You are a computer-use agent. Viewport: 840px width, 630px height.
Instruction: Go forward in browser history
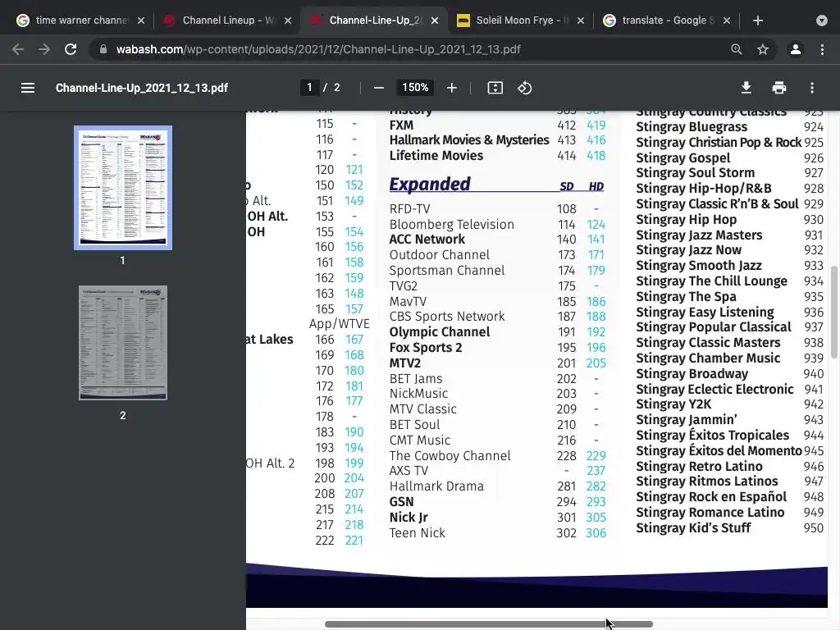(44, 49)
